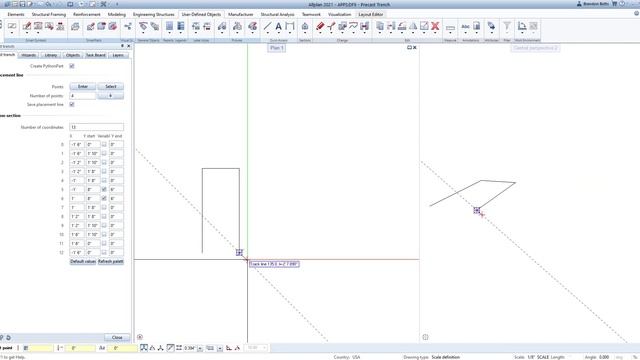
Task: Click the modify-with-checkmark icon in Edit
Action: 424,26
